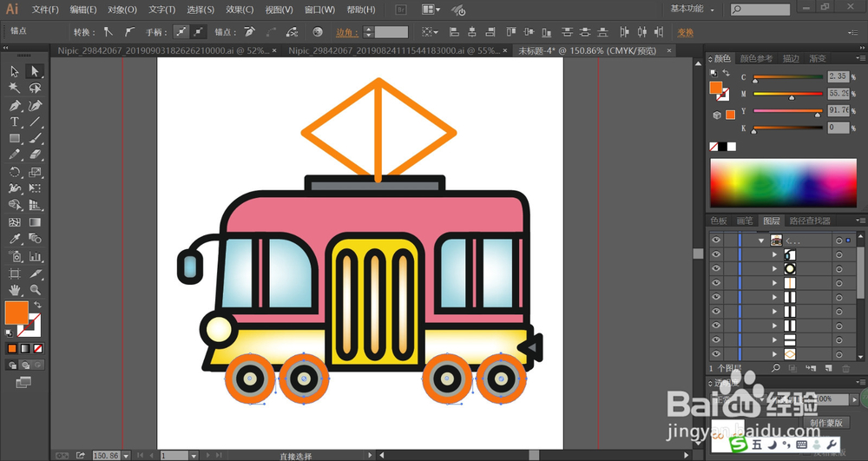The image size is (868, 461).
Task: Select the Gradient tool in toolbox
Action: coord(35,222)
